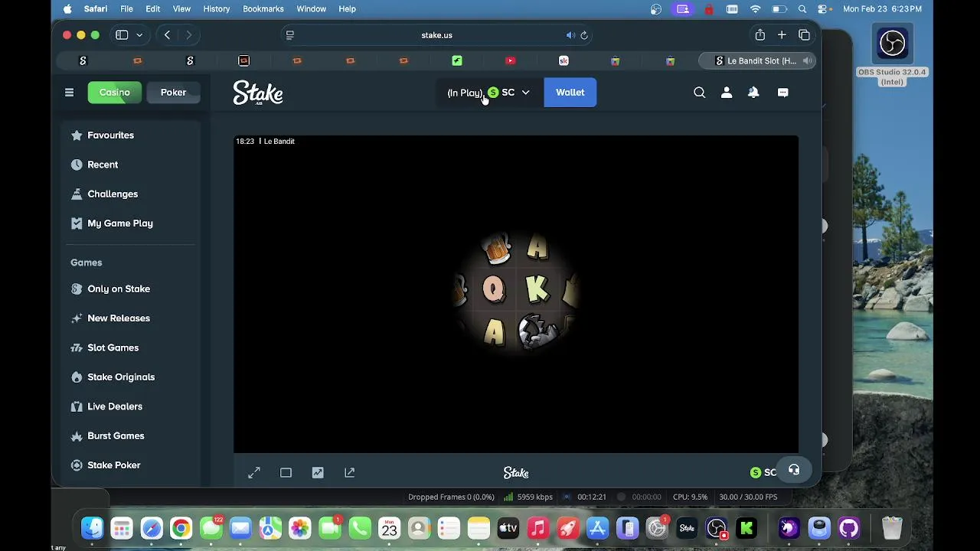Open the site search magnifier
The height and width of the screenshot is (551, 980).
(x=699, y=93)
